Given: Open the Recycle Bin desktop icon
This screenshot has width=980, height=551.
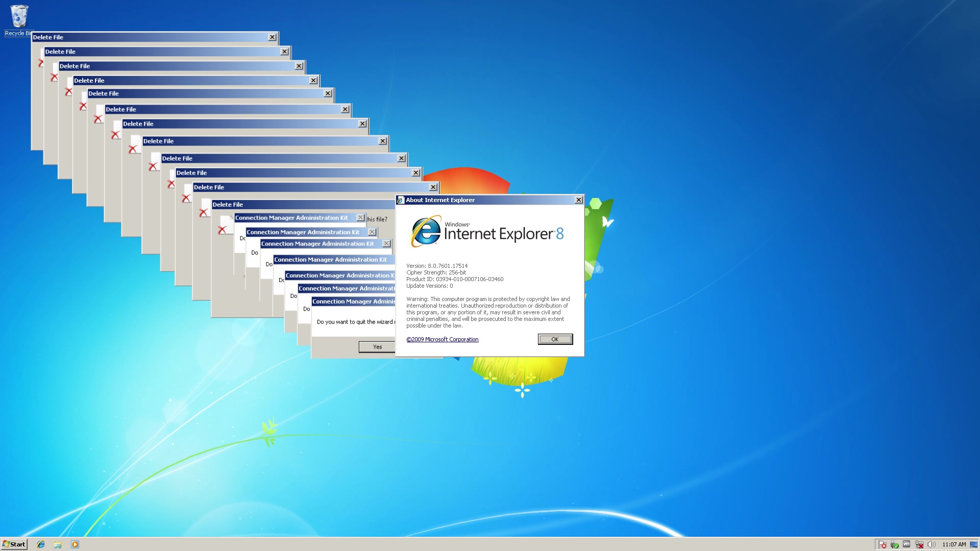Looking at the screenshot, I should tap(19, 20).
